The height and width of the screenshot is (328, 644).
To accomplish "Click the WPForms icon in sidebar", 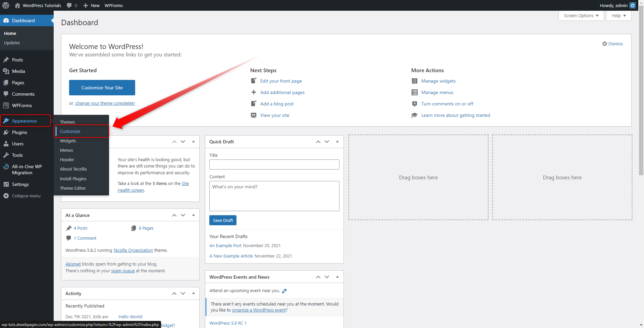I will pyautogui.click(x=6, y=105).
